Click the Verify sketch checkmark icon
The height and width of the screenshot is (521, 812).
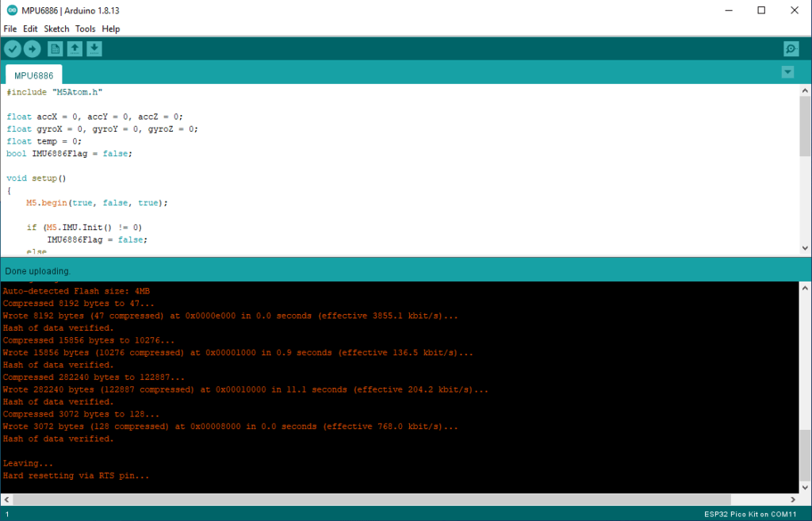[13, 49]
